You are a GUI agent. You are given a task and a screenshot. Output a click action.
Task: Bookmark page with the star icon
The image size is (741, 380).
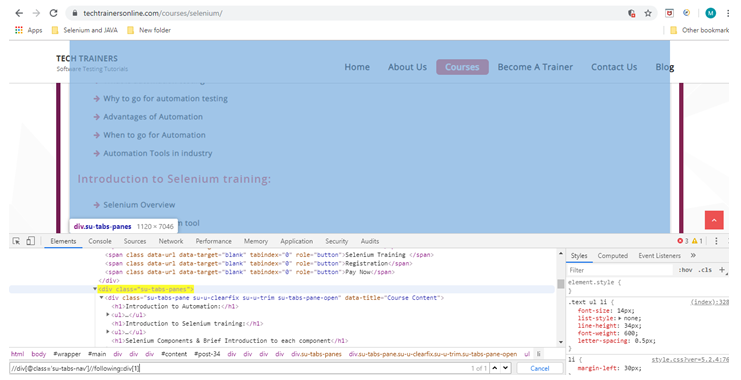648,13
